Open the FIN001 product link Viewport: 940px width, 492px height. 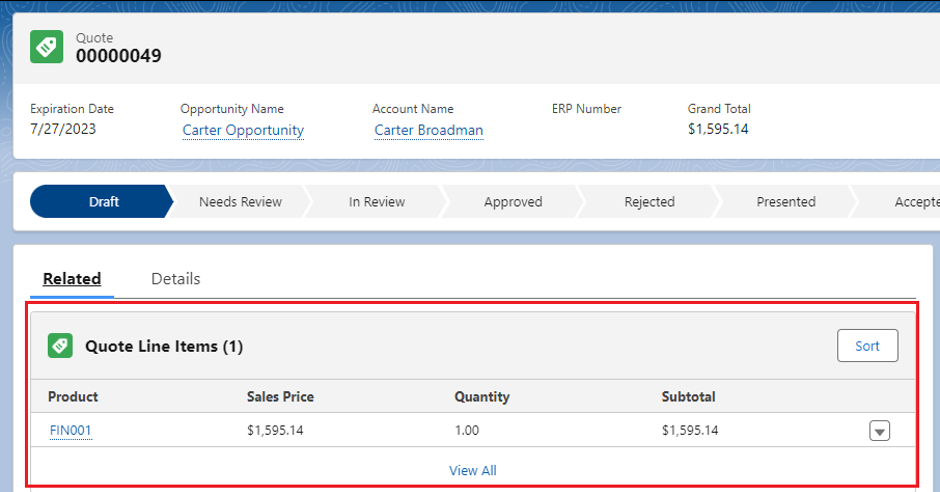coord(70,431)
